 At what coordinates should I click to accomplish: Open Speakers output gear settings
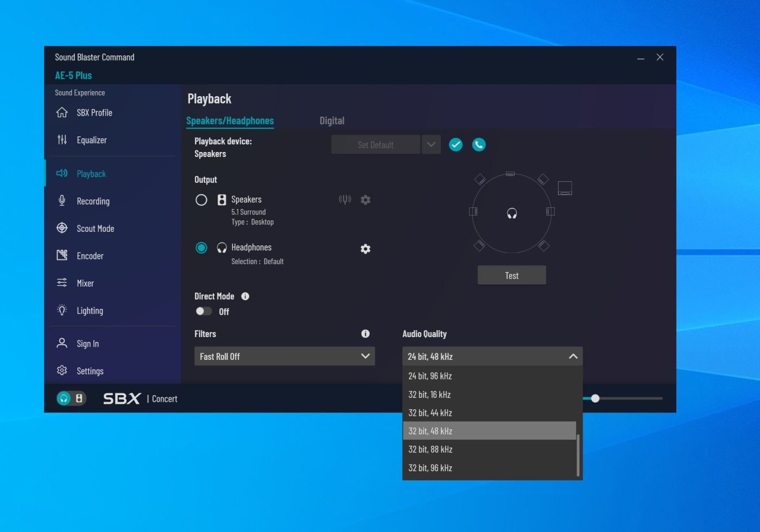[366, 200]
